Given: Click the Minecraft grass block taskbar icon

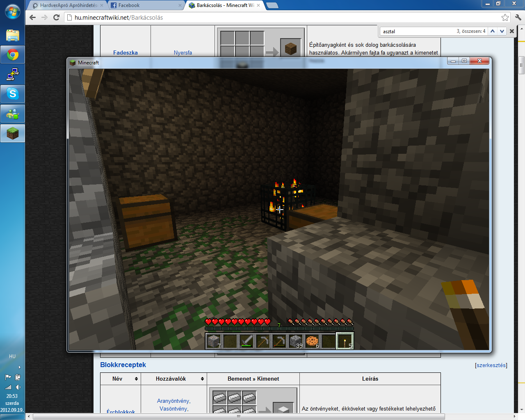Looking at the screenshot, I should click(x=13, y=133).
